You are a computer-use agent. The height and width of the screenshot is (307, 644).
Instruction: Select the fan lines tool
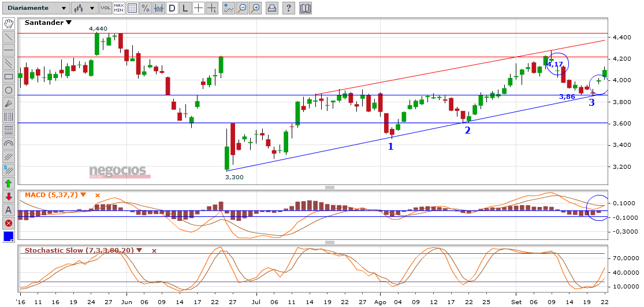(9, 103)
